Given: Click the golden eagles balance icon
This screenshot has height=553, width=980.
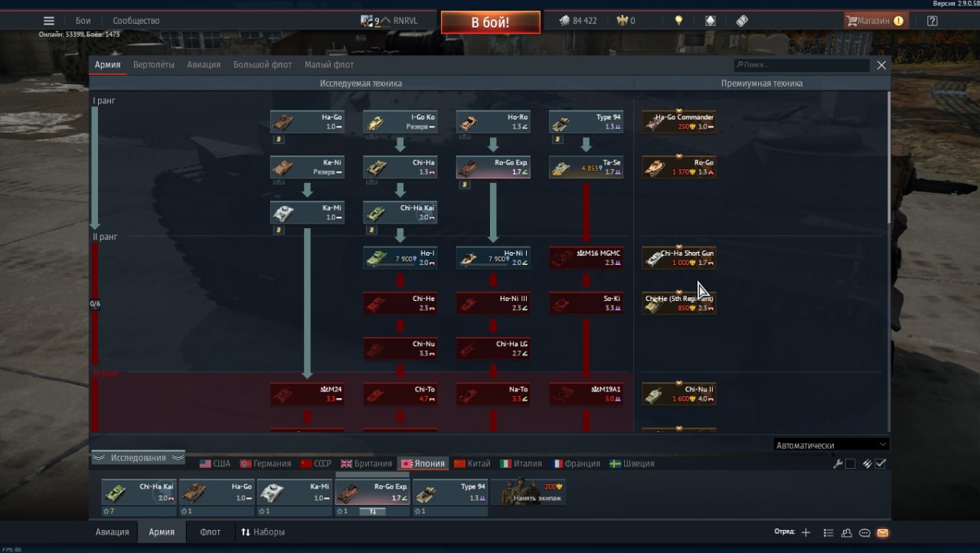Looking at the screenshot, I should pyautogui.click(x=621, y=21).
